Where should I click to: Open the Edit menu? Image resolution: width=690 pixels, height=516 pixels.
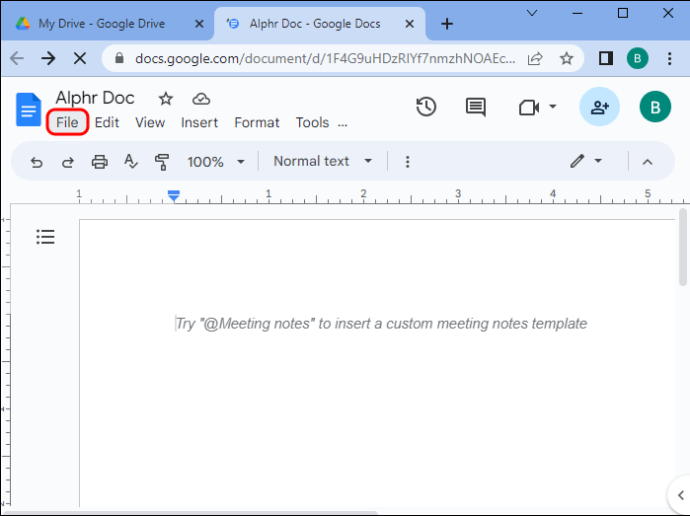coord(106,122)
